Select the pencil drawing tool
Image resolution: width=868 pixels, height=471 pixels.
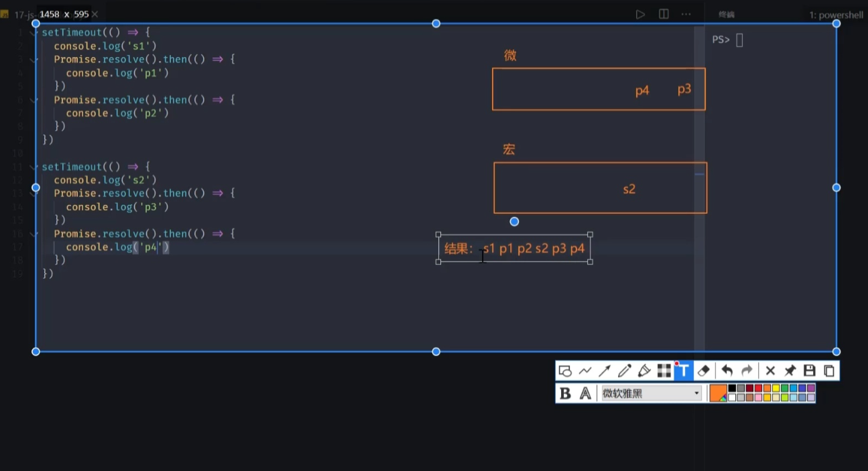pos(625,371)
